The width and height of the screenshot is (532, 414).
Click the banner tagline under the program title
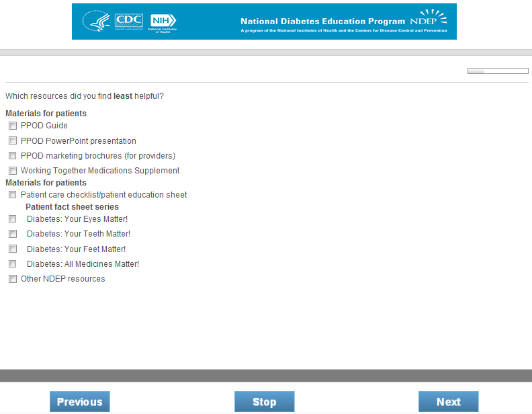point(343,30)
